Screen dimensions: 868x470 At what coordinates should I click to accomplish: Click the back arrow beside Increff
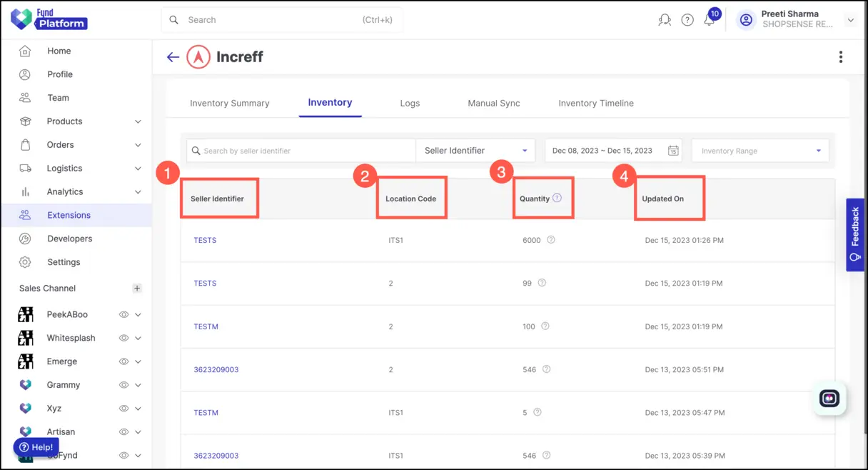[x=172, y=56]
